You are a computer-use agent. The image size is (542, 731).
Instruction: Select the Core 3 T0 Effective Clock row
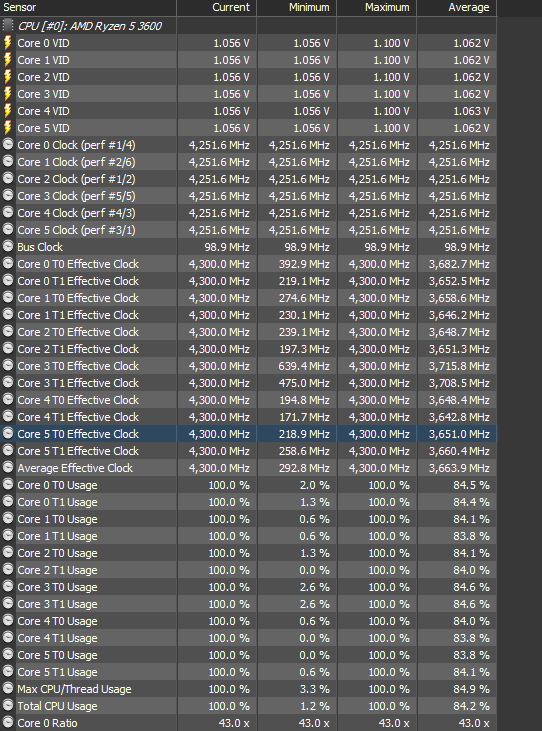pyautogui.click(x=248, y=366)
